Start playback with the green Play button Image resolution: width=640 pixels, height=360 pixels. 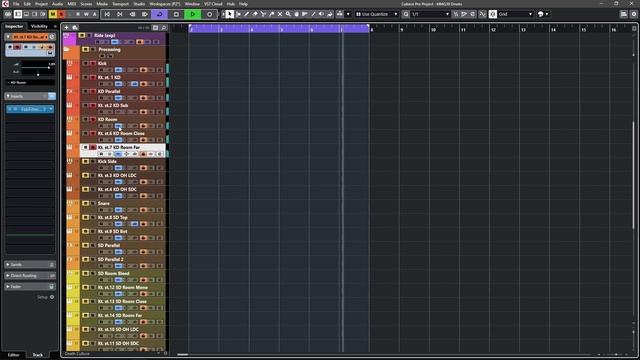click(193, 14)
